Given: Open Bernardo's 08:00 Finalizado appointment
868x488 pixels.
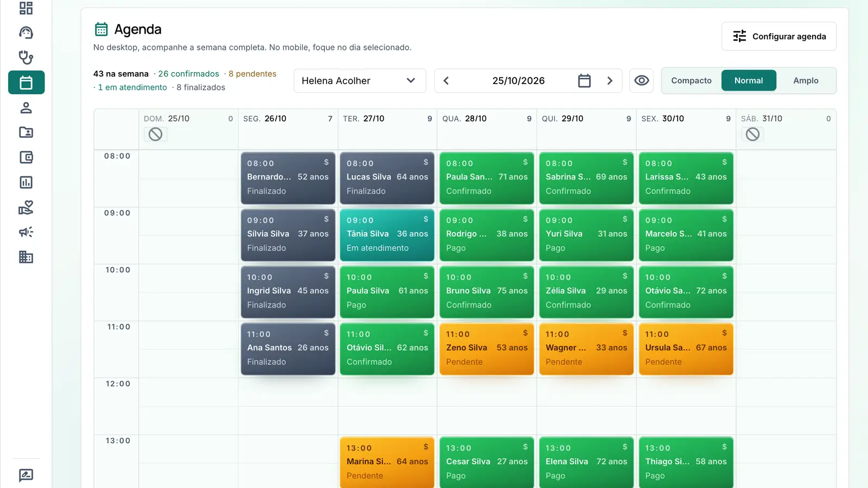Looking at the screenshot, I should (x=288, y=178).
